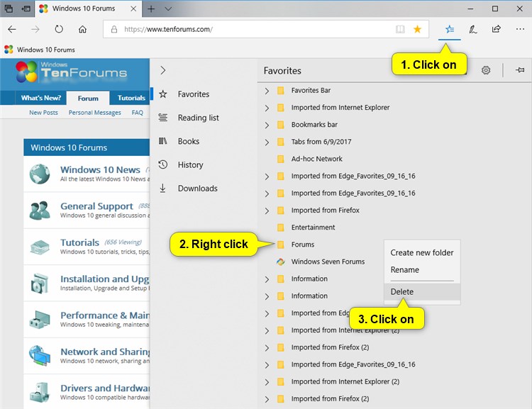Click Rename in context menu

(x=404, y=269)
